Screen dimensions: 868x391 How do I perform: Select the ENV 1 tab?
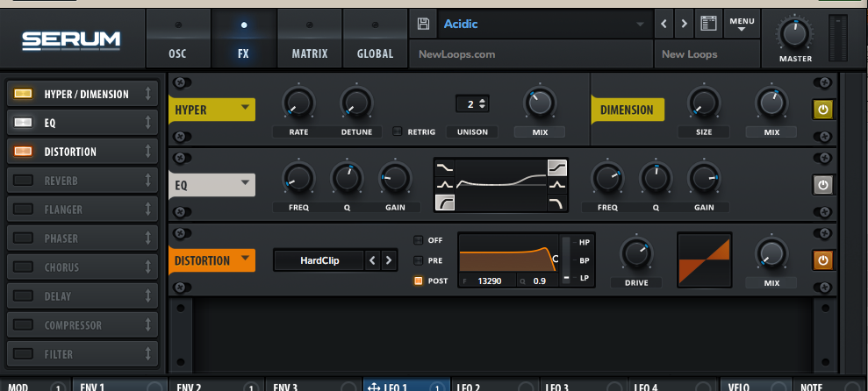(119, 386)
